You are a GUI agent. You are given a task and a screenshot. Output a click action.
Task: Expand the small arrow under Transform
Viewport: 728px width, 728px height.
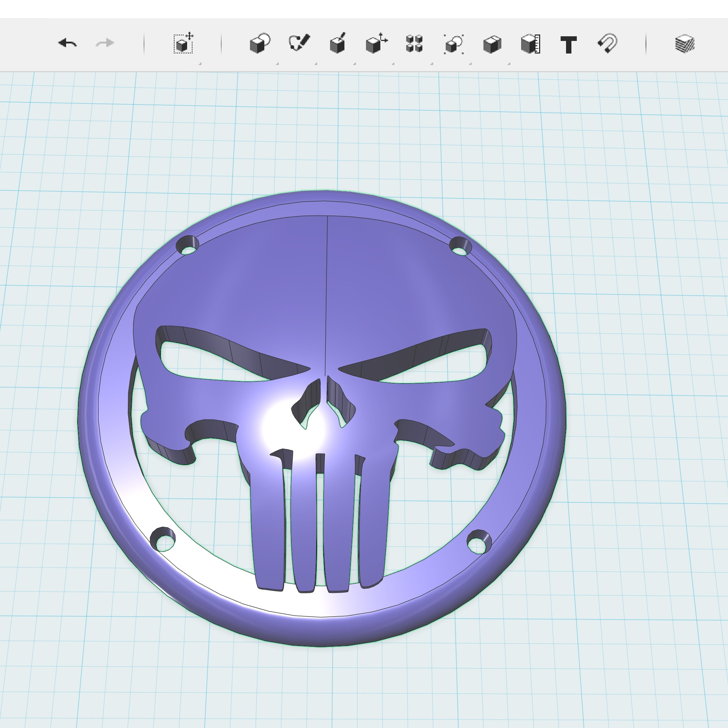pos(200,64)
